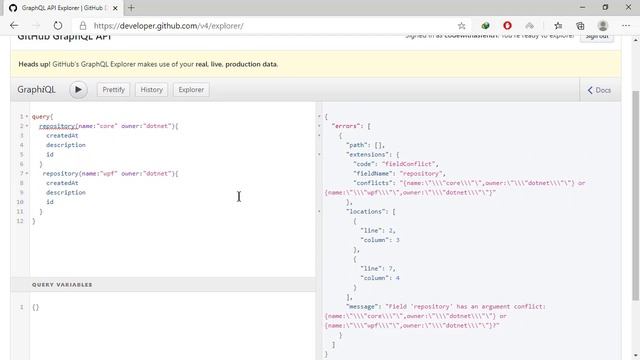Toggle the Explorer panel
This screenshot has height=360, width=640.
coord(191,90)
